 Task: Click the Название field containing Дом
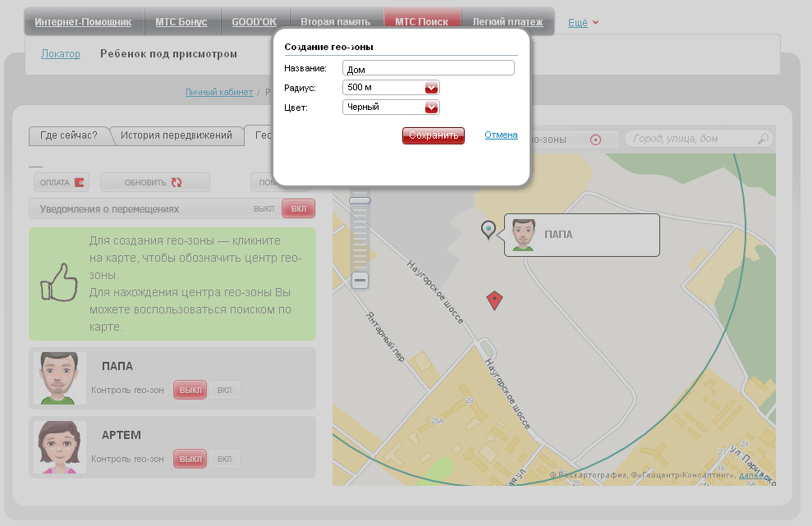[429, 68]
